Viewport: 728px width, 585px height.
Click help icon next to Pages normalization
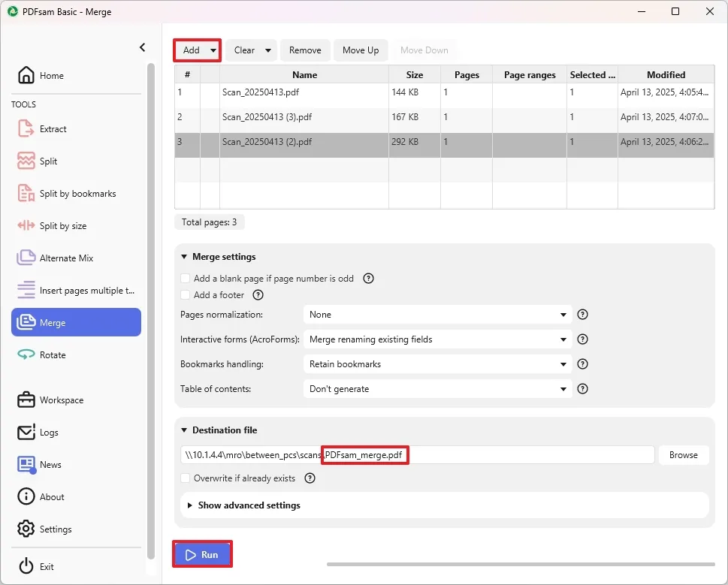(x=582, y=315)
